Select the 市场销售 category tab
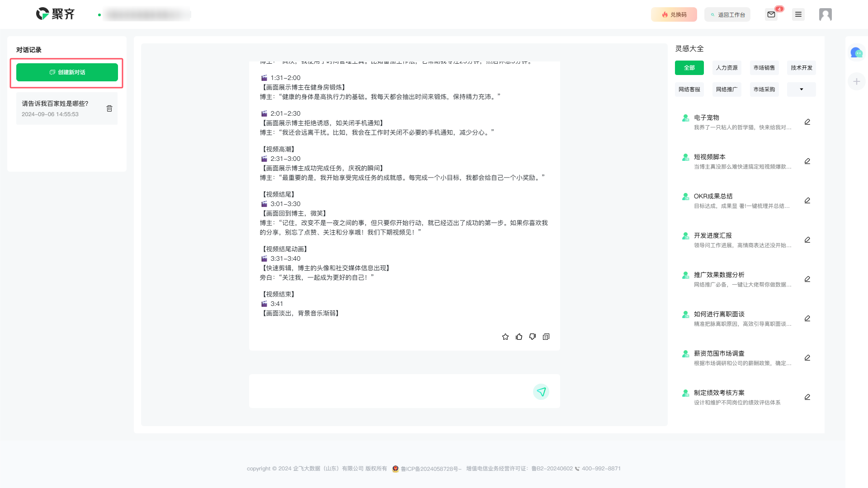The width and height of the screenshot is (868, 488). click(764, 68)
